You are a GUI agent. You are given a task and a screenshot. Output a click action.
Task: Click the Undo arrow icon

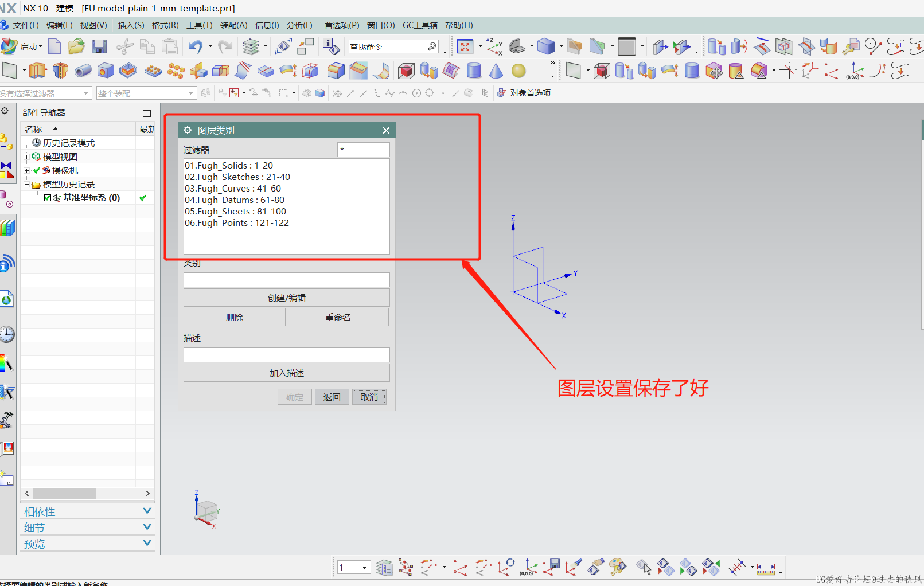click(x=196, y=46)
